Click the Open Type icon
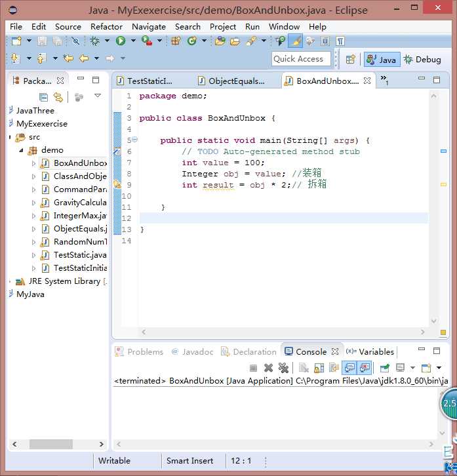 point(220,41)
